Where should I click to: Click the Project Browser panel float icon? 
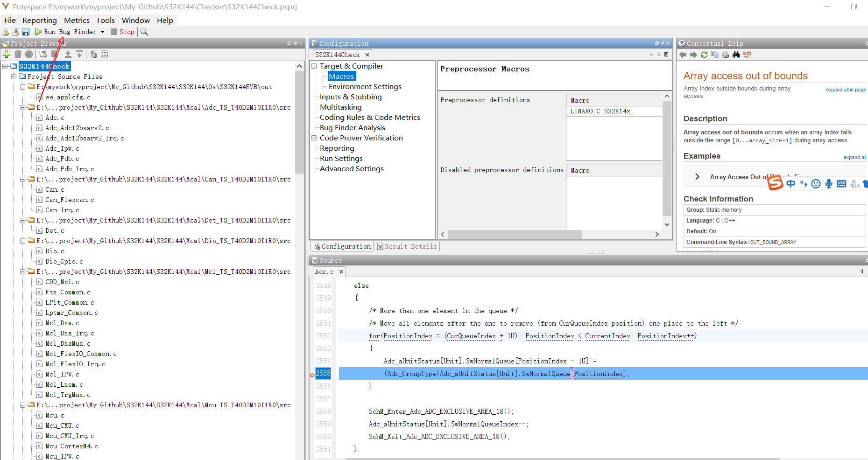[x=289, y=43]
